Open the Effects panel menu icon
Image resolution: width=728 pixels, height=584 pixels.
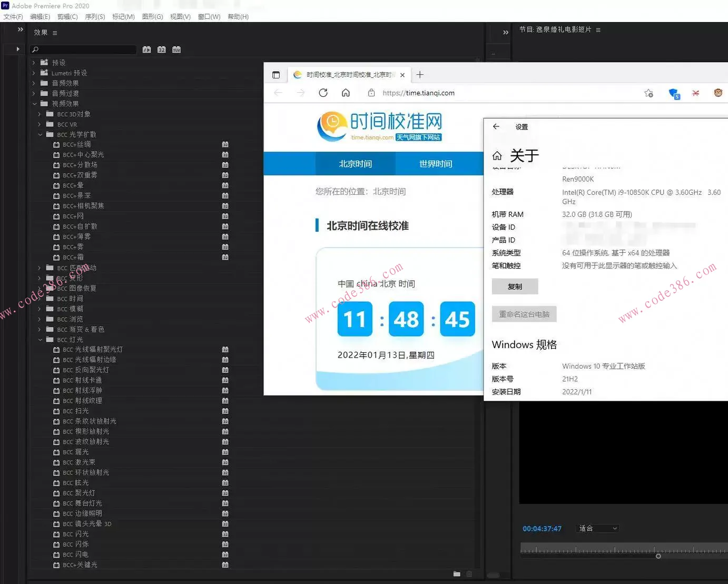click(x=55, y=33)
